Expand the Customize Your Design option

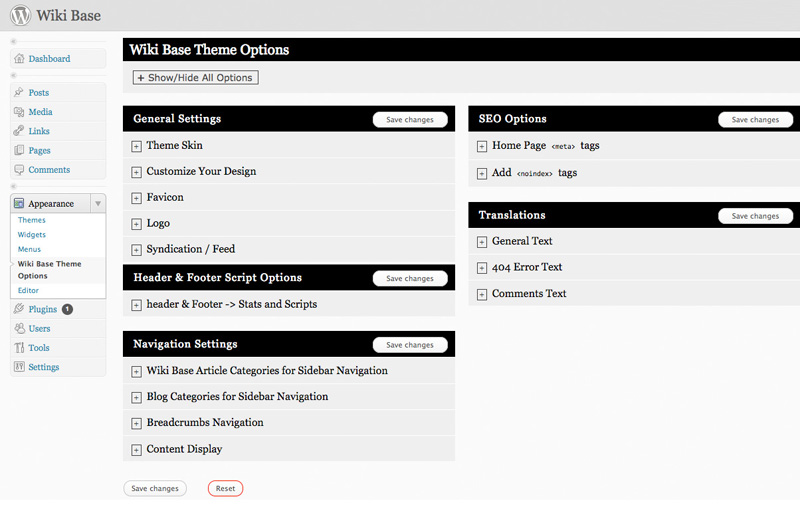click(136, 172)
